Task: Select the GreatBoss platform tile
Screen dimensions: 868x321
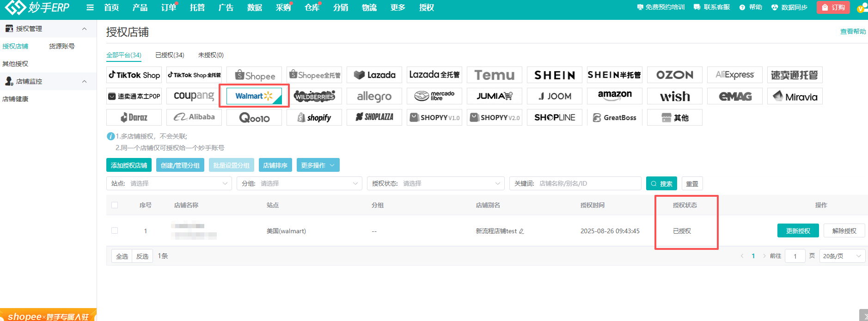Action: 615,117
